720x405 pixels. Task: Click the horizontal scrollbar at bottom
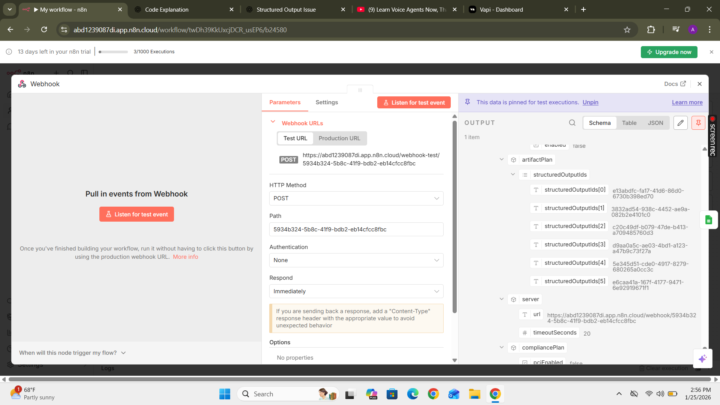(359, 379)
